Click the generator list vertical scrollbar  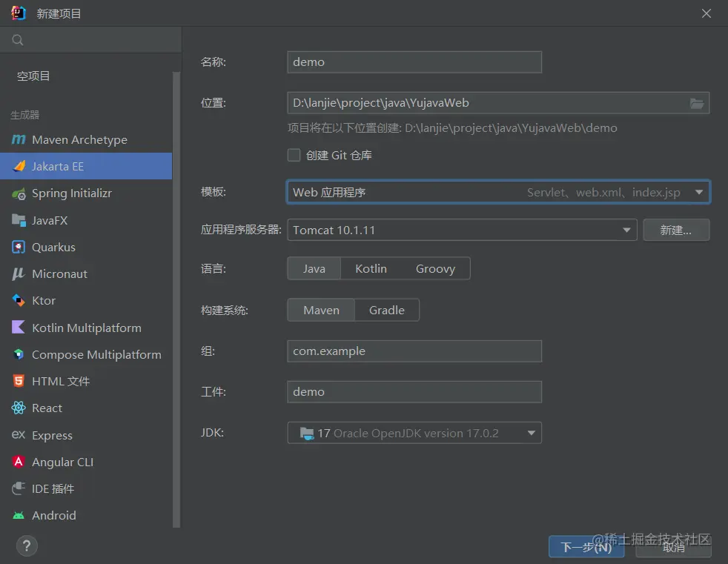tap(176, 299)
